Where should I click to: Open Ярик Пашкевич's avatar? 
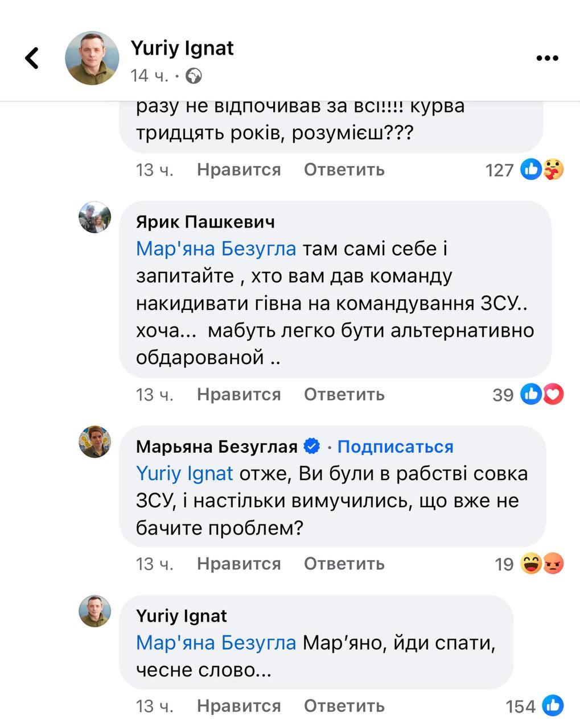(94, 217)
